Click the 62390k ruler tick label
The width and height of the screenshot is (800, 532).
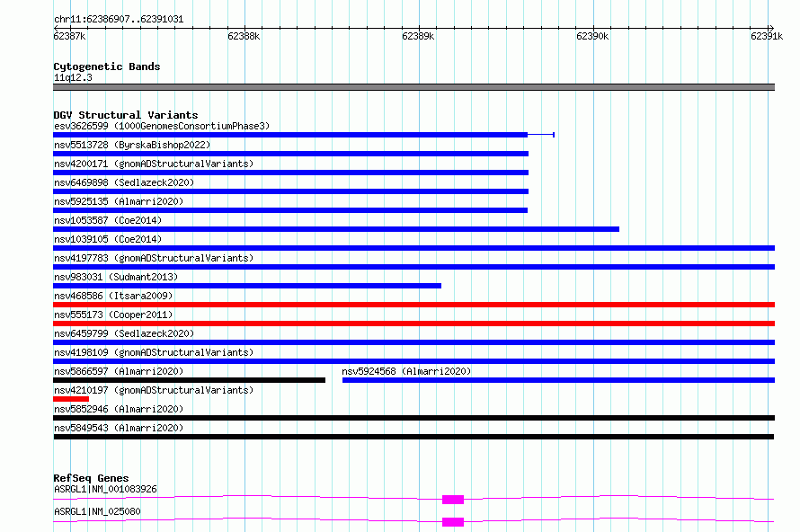(x=592, y=36)
